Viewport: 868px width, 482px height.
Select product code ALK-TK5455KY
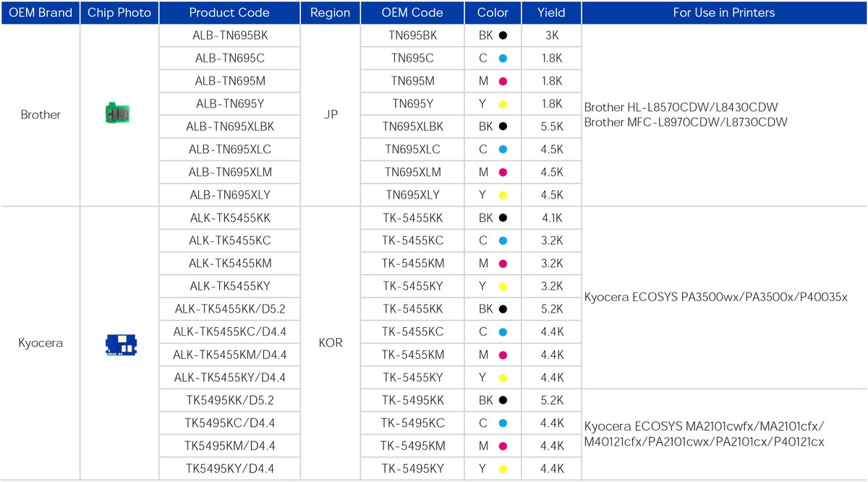[x=230, y=287]
